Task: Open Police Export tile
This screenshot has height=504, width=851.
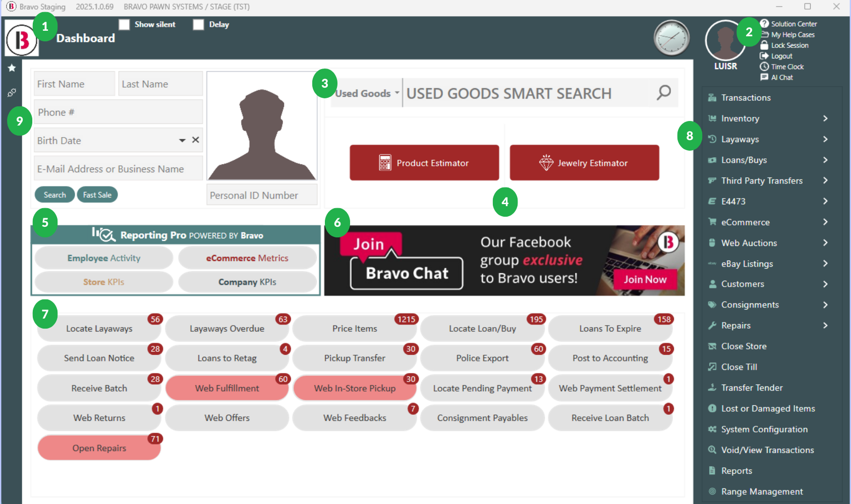Action: coord(482,358)
